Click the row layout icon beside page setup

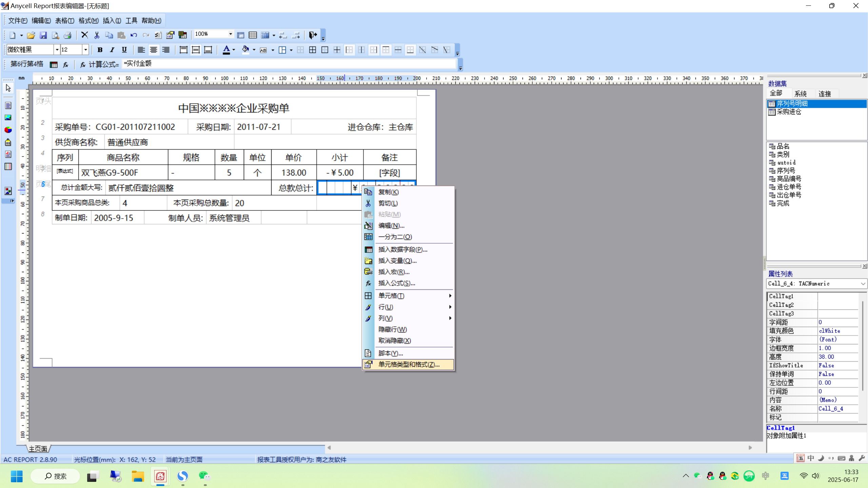253,35
